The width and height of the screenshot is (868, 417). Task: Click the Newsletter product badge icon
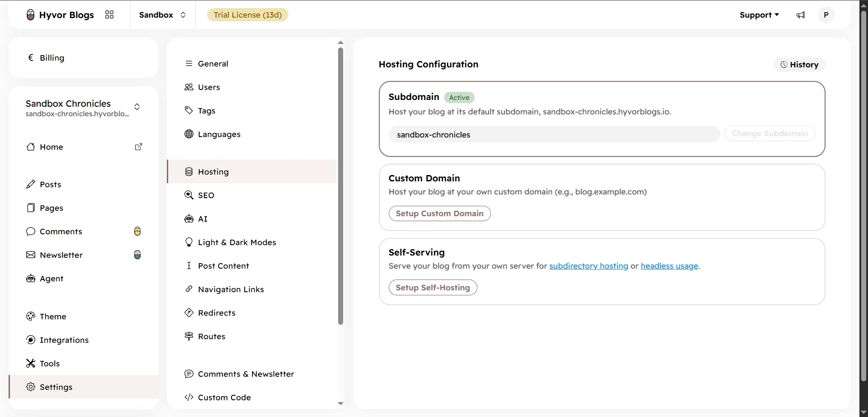[137, 255]
